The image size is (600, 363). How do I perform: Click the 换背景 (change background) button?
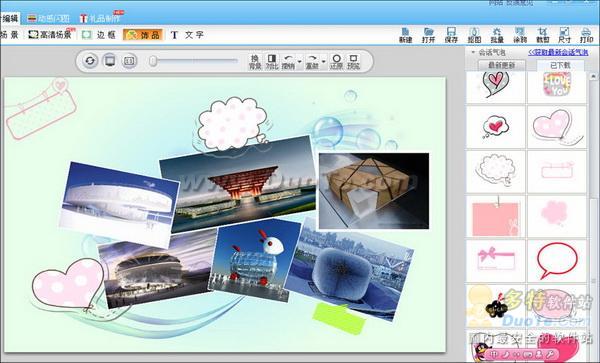(255, 62)
